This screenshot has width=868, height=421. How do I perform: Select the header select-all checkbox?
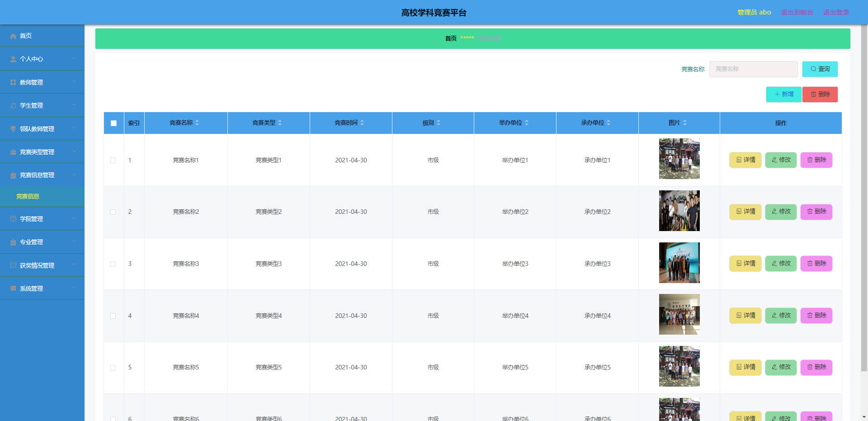point(113,123)
